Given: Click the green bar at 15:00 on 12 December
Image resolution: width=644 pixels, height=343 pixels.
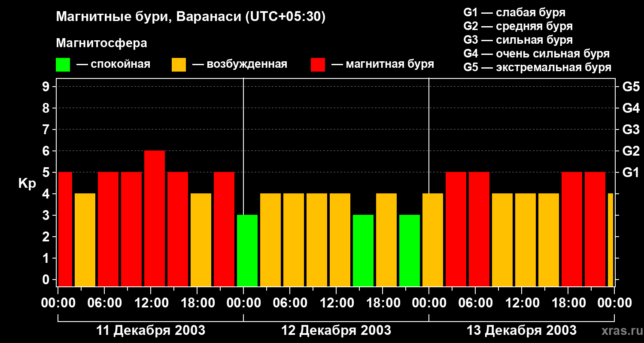Looking at the screenshot, I should point(363,251).
